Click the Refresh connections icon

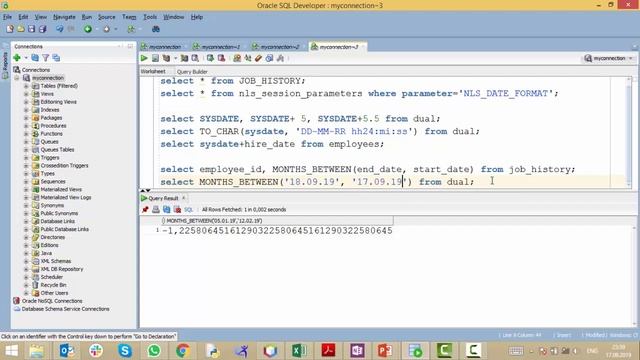click(35, 58)
